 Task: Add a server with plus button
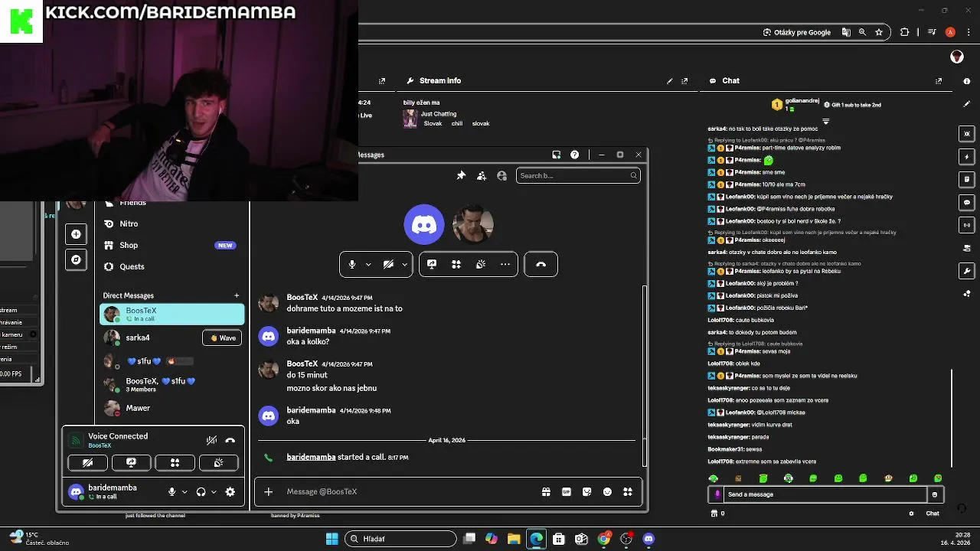[76, 234]
